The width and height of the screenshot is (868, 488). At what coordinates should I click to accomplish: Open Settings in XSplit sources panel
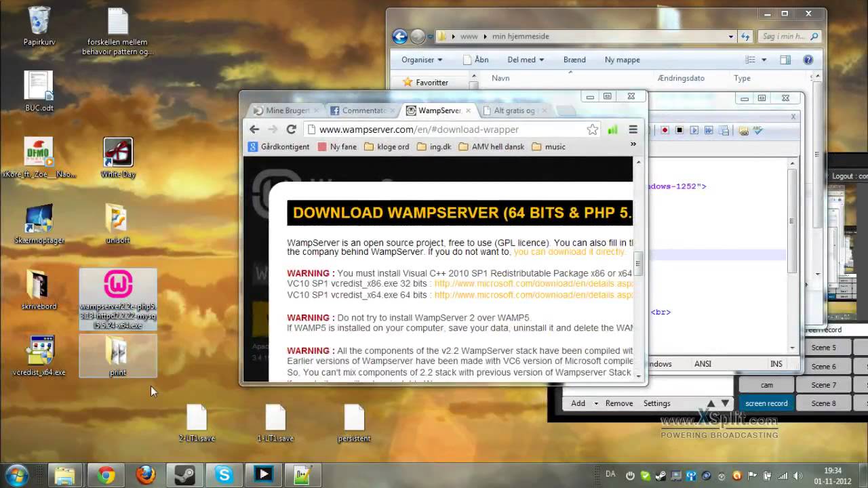tap(656, 403)
